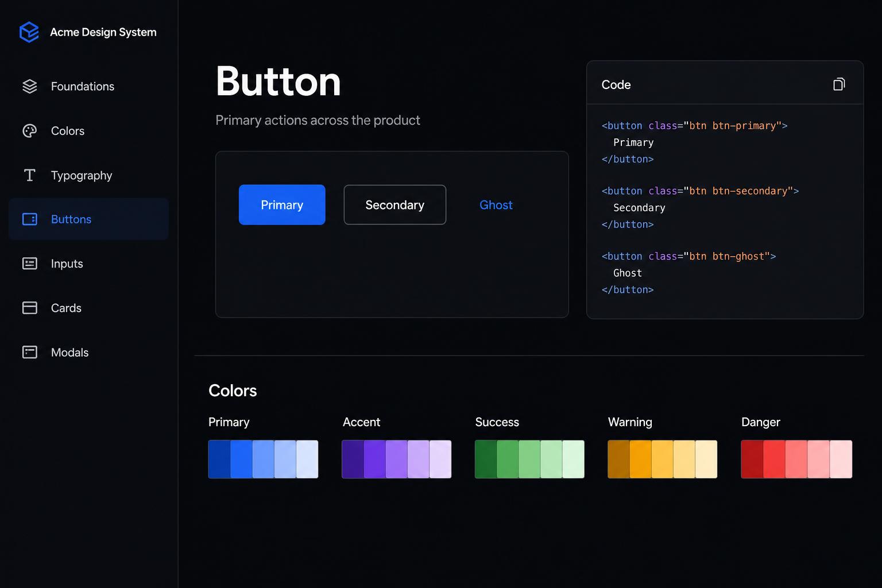Pick the darkest Primary blue swatch
Screen dimensions: 882x588
[219, 459]
